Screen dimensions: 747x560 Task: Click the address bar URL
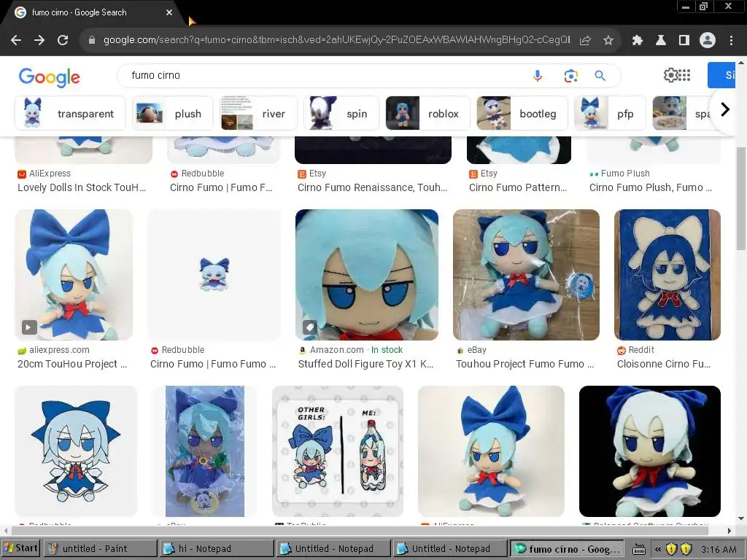336,40
